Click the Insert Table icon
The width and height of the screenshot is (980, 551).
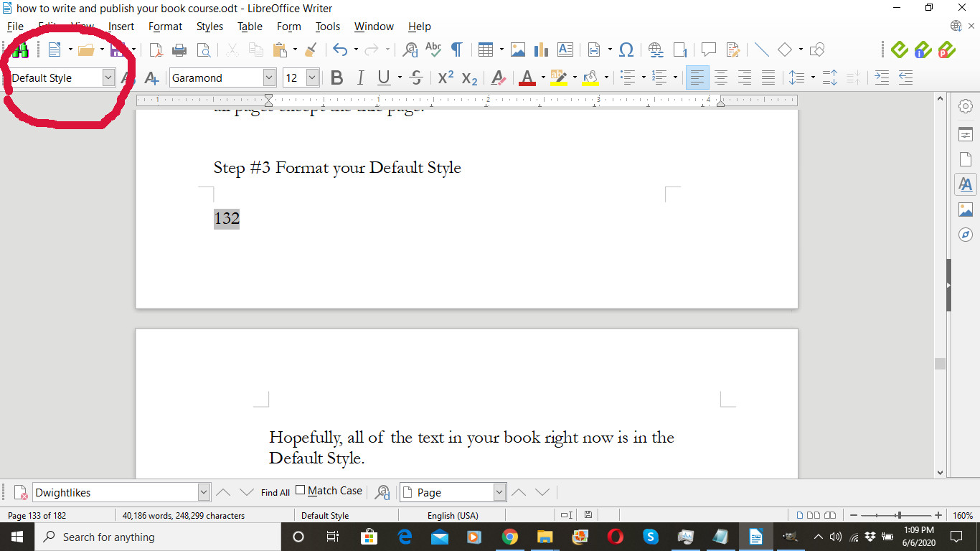[x=486, y=50]
